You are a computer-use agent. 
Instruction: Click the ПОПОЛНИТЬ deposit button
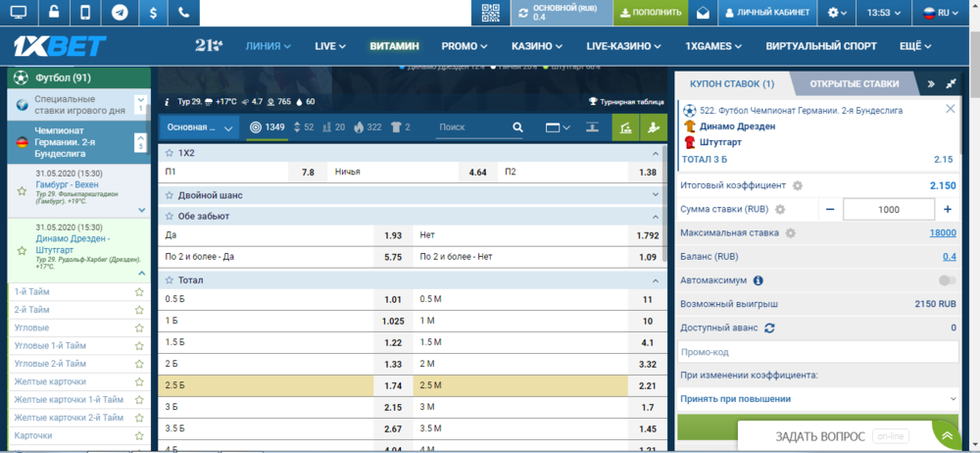651,13
